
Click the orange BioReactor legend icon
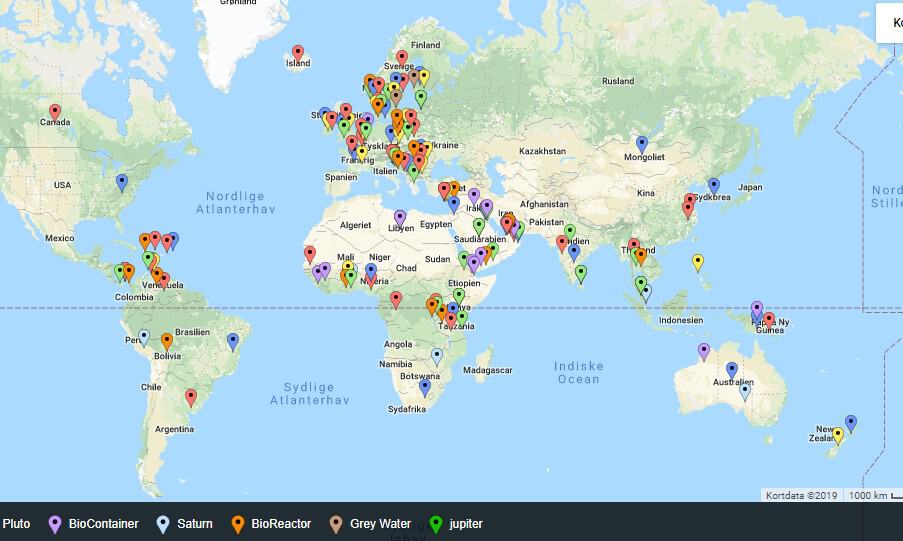pyautogui.click(x=237, y=524)
